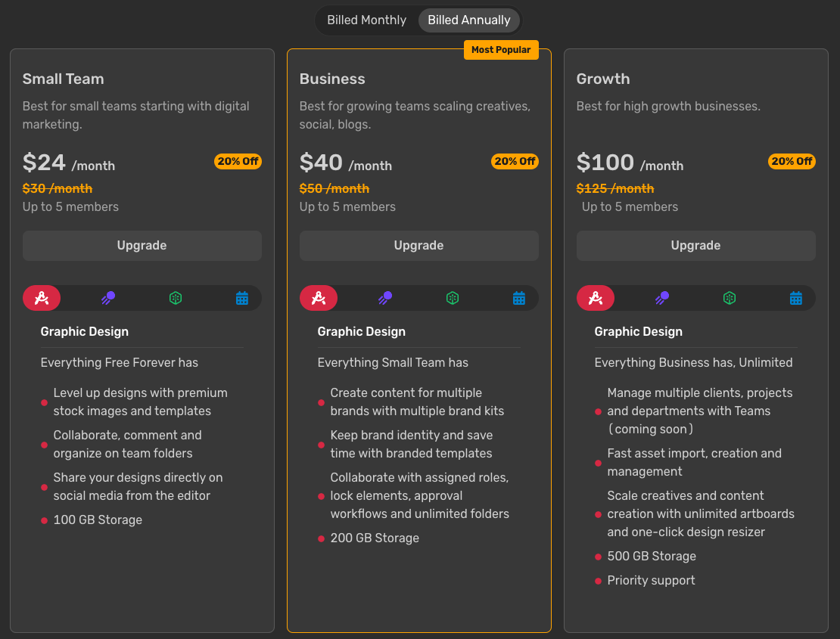
Task: Select the green hexagon feature tab on Growth
Action: coord(730,298)
